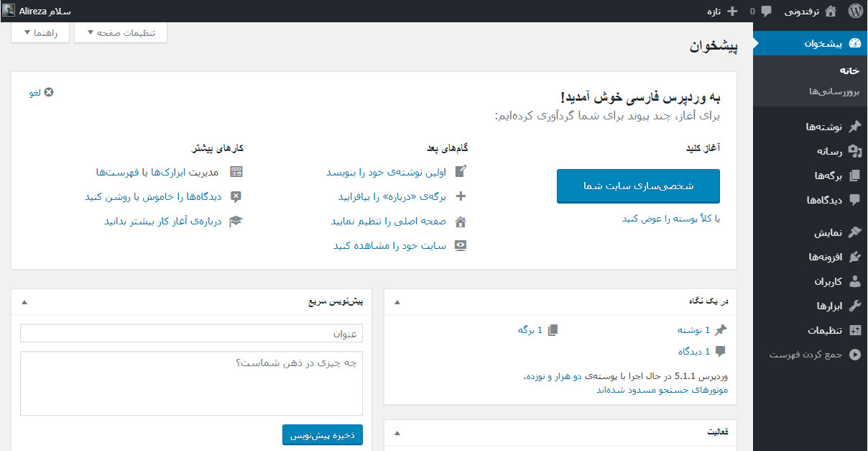Open comments bubble icon in admin bar
The width and height of the screenshot is (868, 451).
click(x=767, y=11)
